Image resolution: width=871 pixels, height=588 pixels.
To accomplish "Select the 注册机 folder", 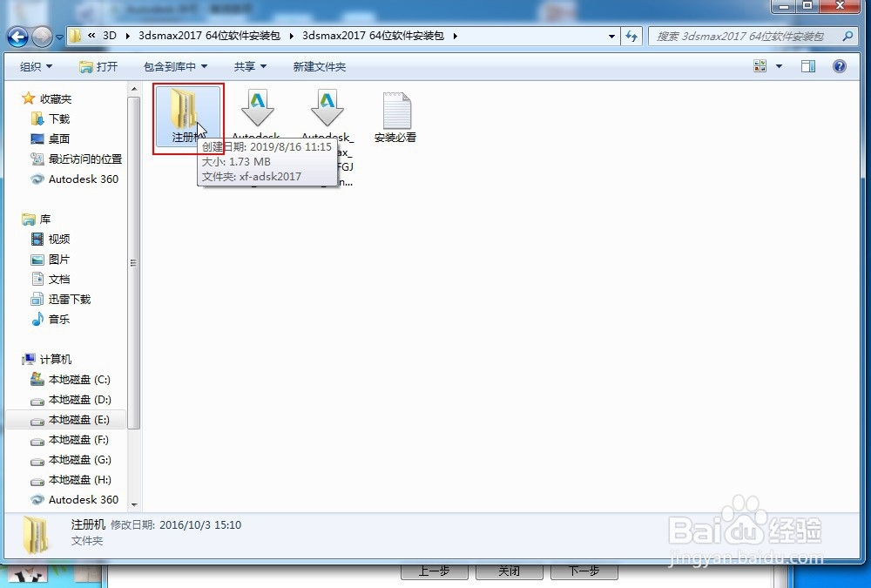I will coord(188,117).
